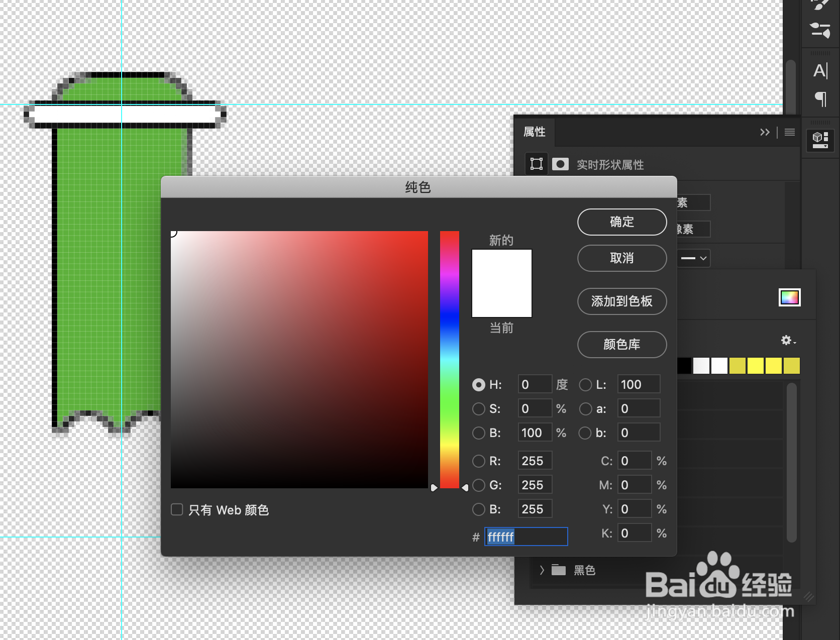Viewport: 840px width, 640px height.
Task: Open the Character panel icon
Action: [x=820, y=71]
